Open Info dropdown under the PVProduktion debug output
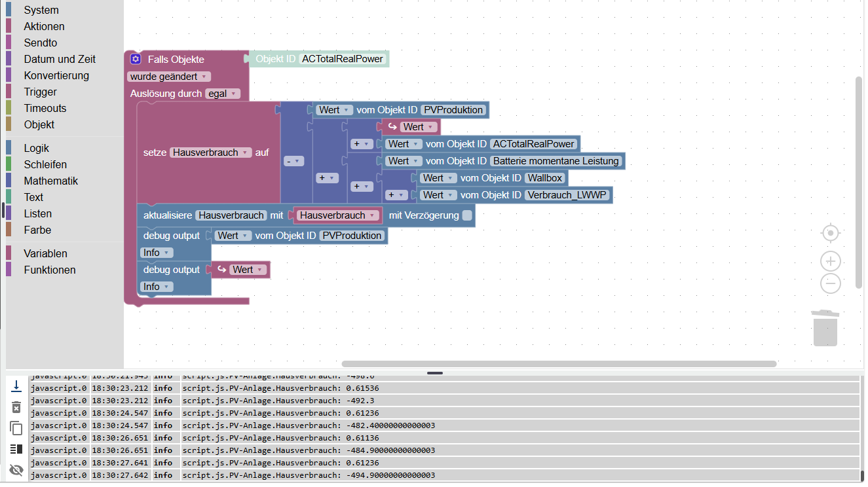The image size is (868, 487). click(x=157, y=253)
